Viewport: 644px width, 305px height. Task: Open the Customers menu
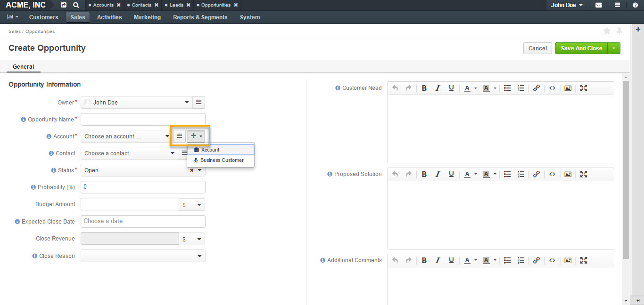[44, 17]
